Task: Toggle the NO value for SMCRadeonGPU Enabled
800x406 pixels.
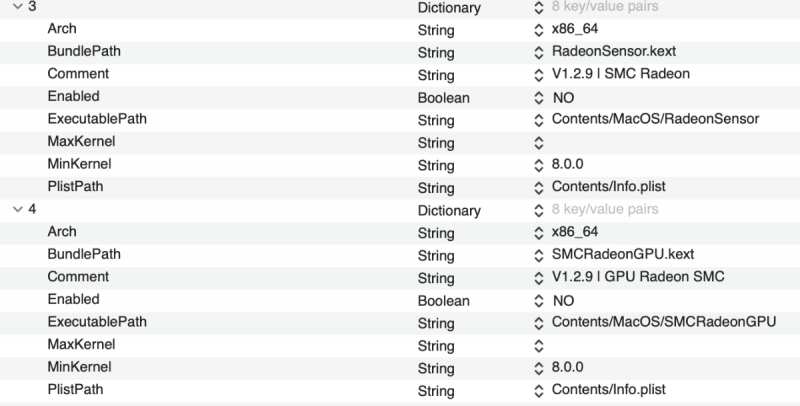Action: (x=563, y=300)
